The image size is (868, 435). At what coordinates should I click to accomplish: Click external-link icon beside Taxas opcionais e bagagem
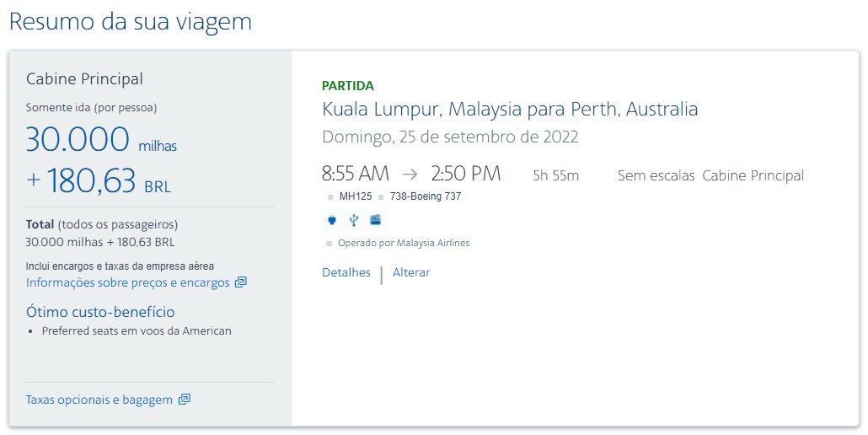coord(185,399)
